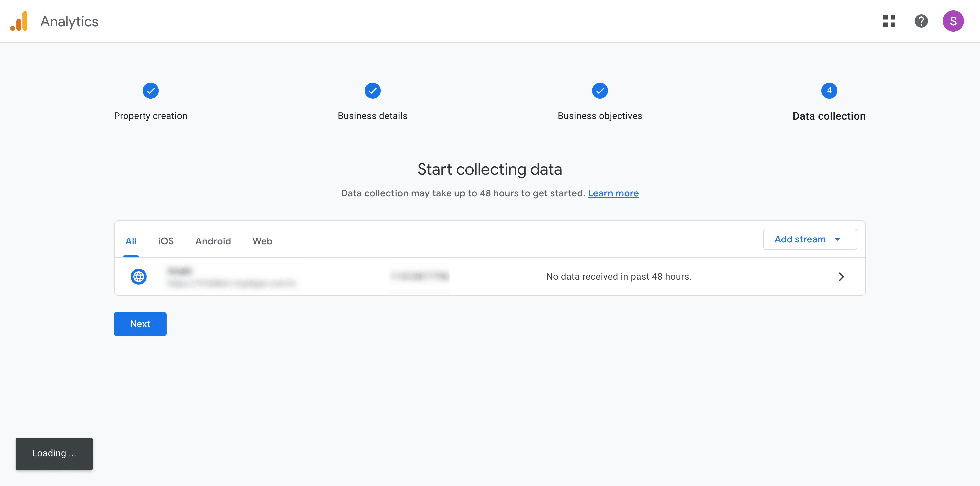Click the Google Analytics logo icon

pyautogui.click(x=19, y=21)
